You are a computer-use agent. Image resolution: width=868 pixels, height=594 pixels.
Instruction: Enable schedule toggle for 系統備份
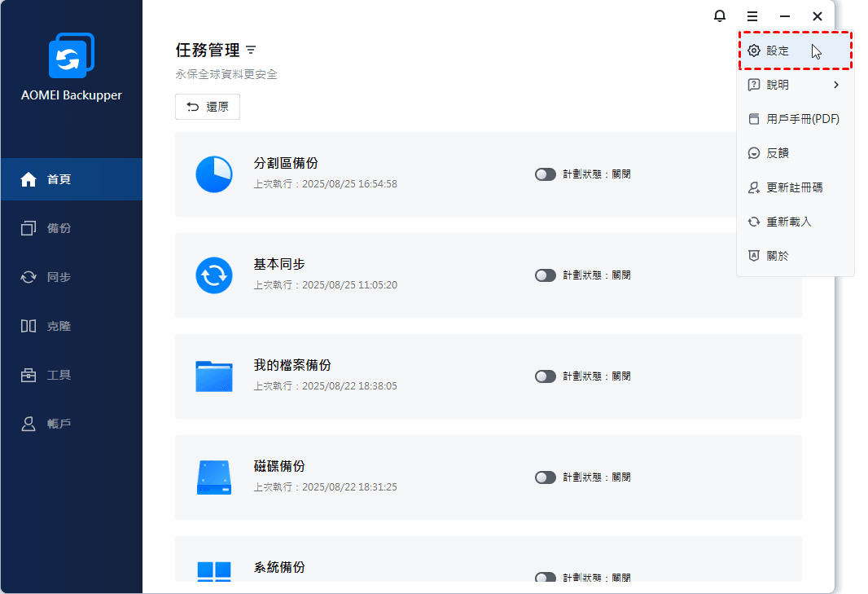click(546, 578)
